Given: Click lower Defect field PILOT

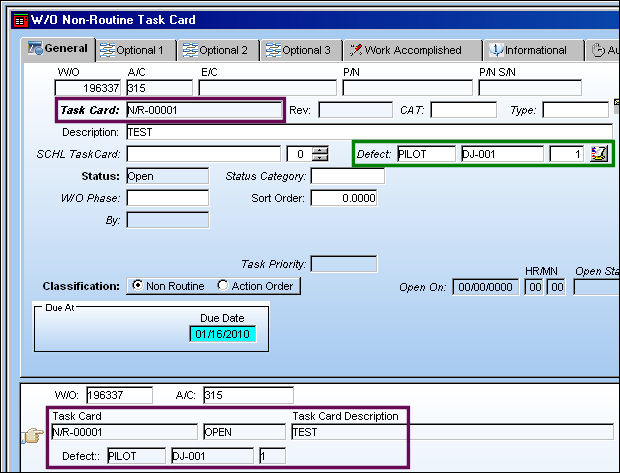Looking at the screenshot, I should point(136,456).
